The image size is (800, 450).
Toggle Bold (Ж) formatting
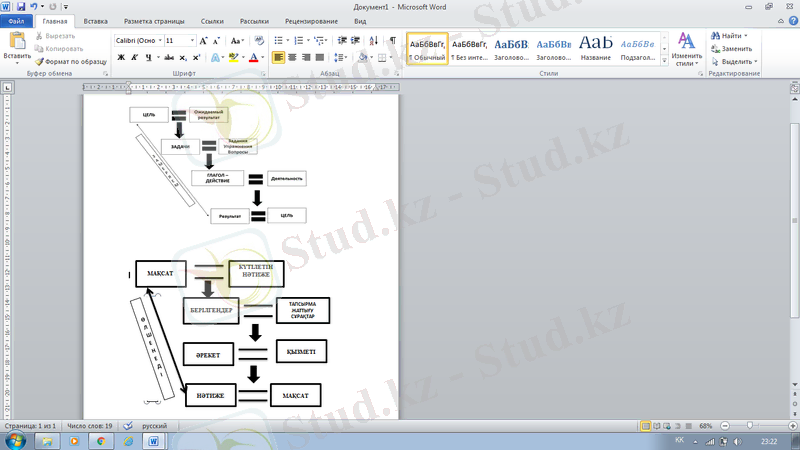(x=121, y=58)
